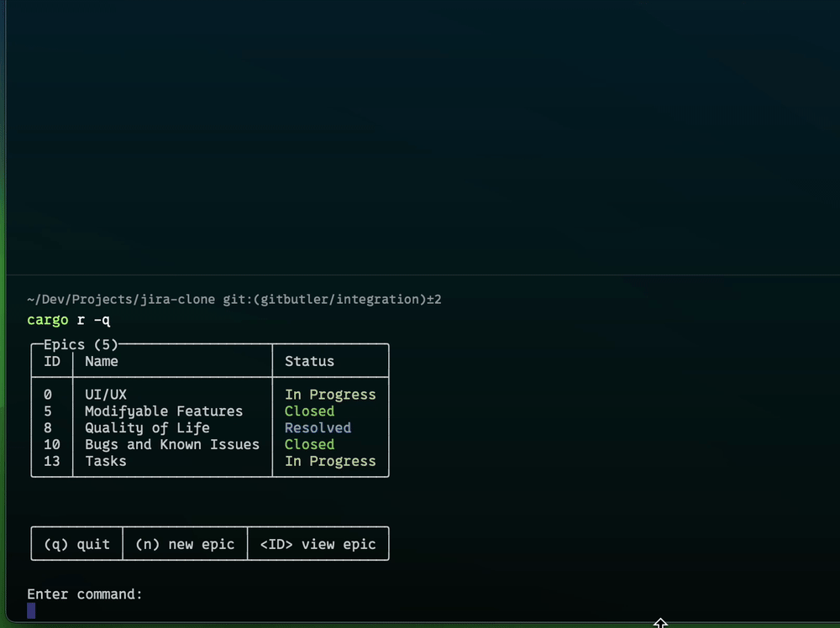Click epic ID 5
Screen dimensions: 840x628
click(48, 411)
